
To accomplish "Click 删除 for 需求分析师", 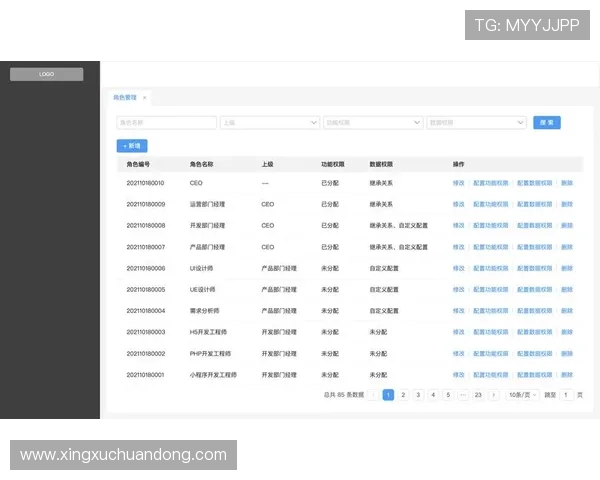I will coord(567,311).
